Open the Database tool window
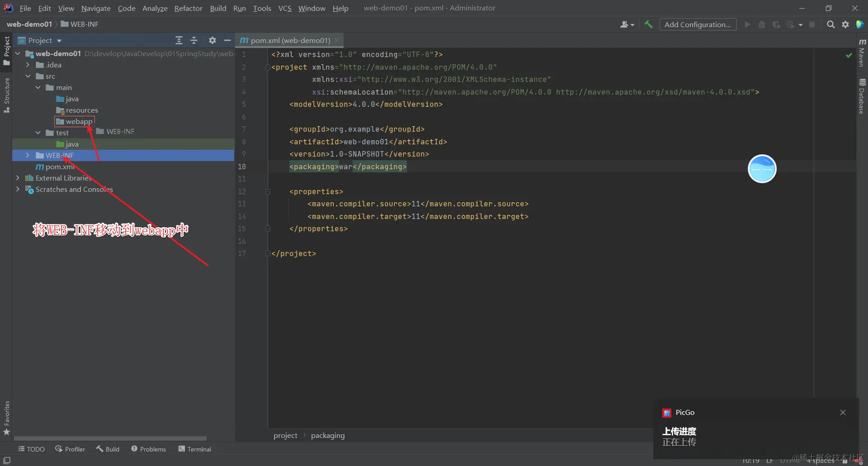This screenshot has width=868, height=466. coord(862,96)
